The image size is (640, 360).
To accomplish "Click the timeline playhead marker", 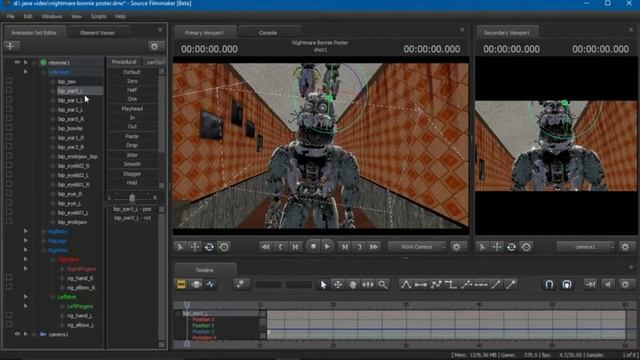I will [187, 304].
